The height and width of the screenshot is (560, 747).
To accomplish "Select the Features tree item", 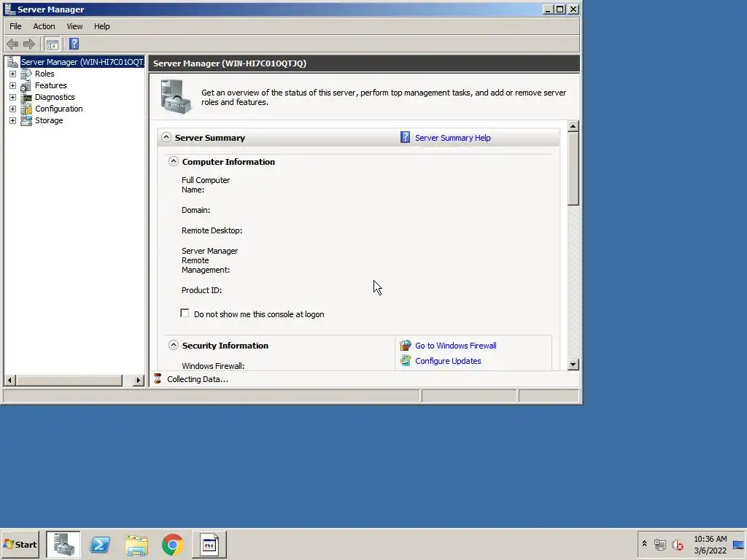I will (51, 86).
